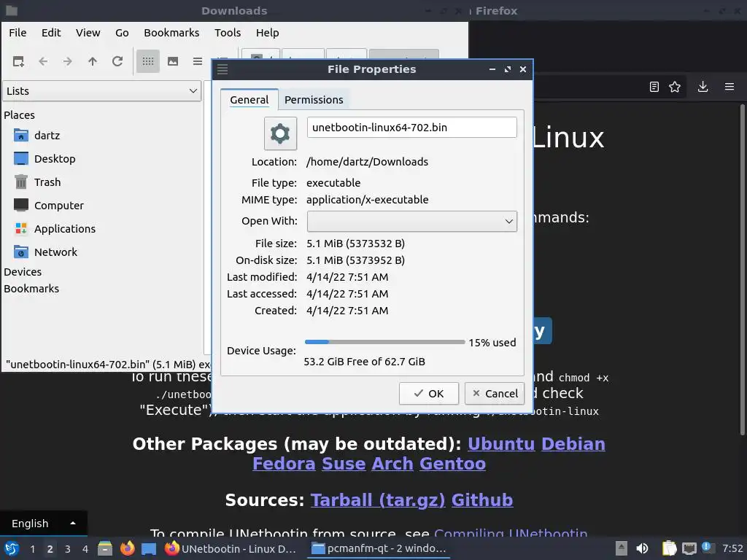Launch Firefox from taskbar quick launch
The height and width of the screenshot is (560, 747).
(x=127, y=548)
